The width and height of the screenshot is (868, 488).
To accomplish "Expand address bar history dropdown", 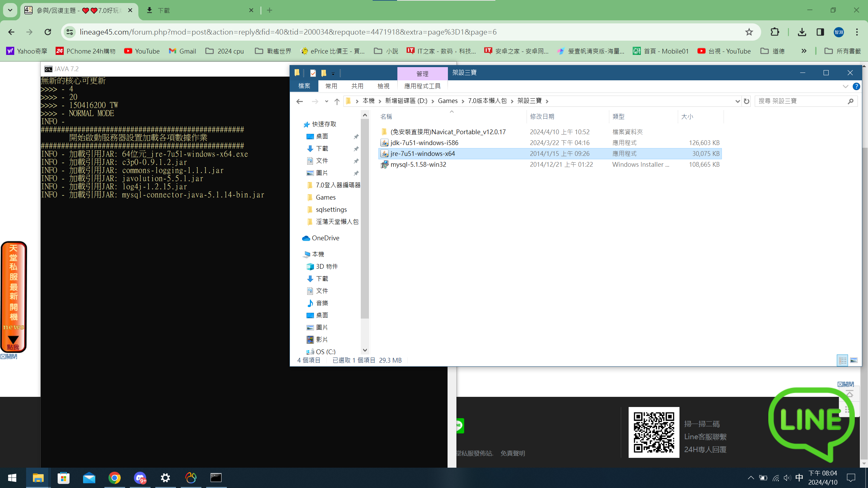I will point(737,101).
